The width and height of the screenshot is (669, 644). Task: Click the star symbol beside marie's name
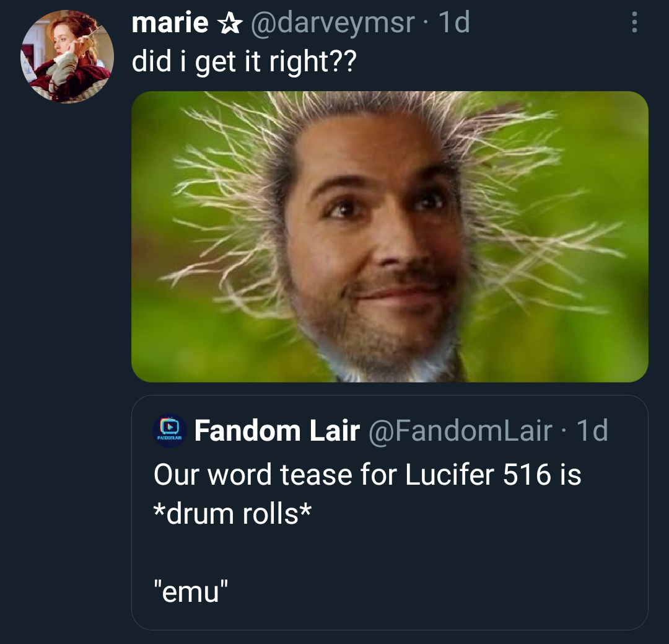click(229, 24)
